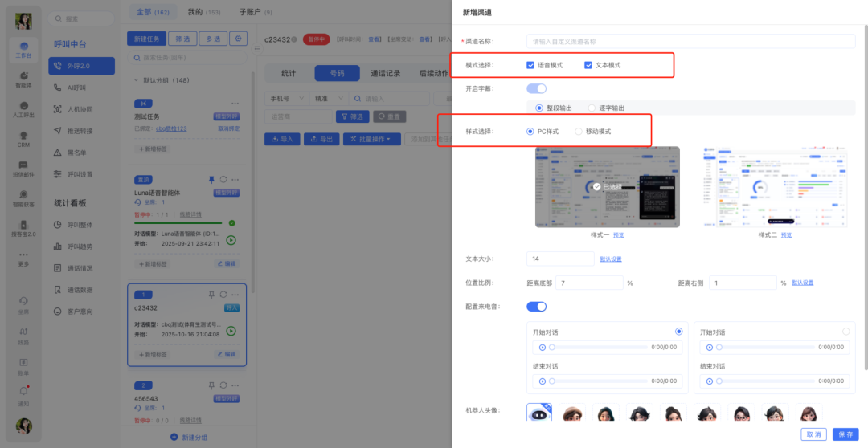Open the 通知 bell in the sidebar
The height and width of the screenshot is (448, 868).
point(23,393)
